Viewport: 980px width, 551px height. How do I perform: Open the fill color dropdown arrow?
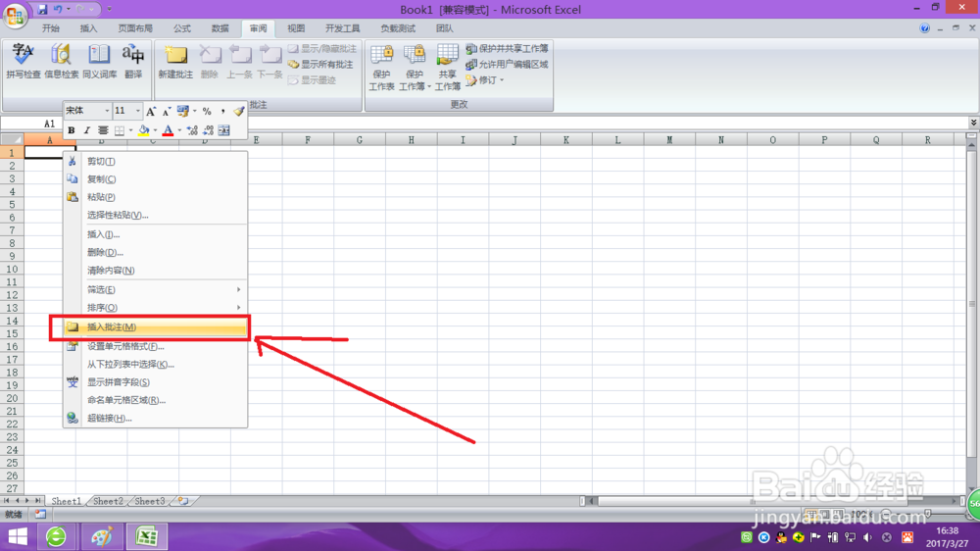tap(155, 130)
